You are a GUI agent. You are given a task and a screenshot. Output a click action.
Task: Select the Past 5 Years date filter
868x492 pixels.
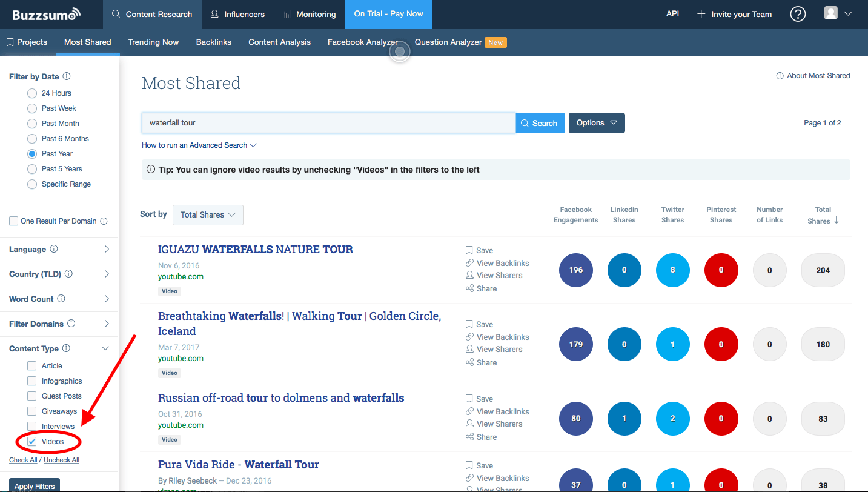pyautogui.click(x=32, y=169)
